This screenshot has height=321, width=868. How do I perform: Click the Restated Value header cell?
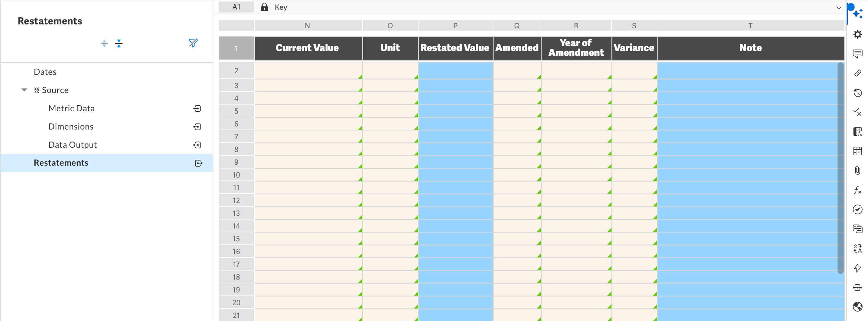tap(456, 48)
